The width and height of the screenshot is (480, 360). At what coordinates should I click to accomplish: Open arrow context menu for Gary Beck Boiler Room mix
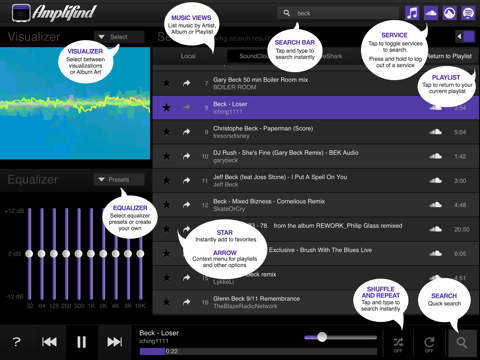coord(187,83)
